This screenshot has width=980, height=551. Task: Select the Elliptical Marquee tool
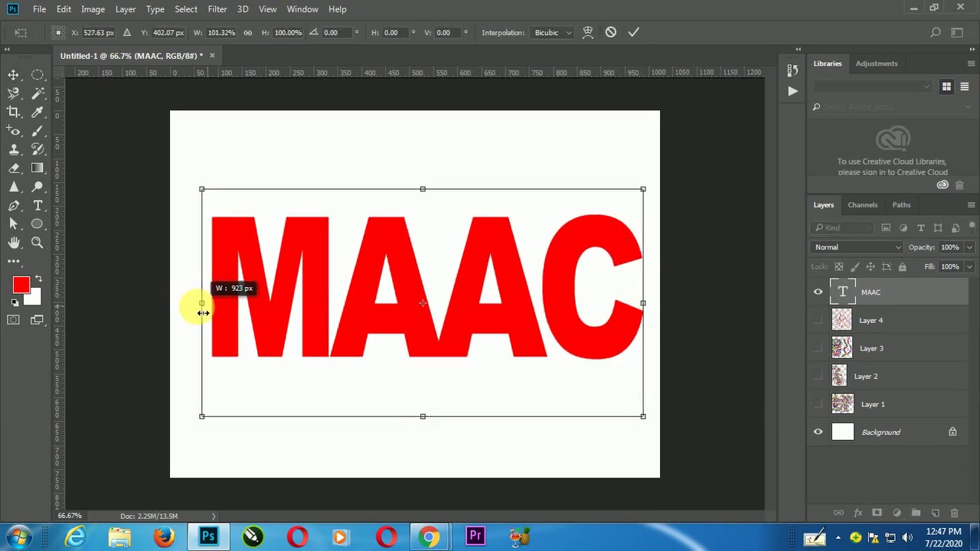pos(37,75)
